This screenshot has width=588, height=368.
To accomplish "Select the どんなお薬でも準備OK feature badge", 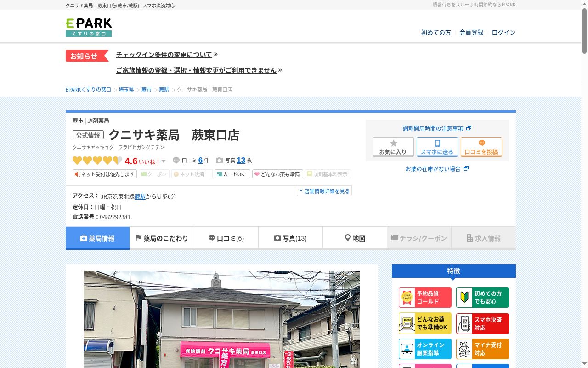I will [x=425, y=323].
